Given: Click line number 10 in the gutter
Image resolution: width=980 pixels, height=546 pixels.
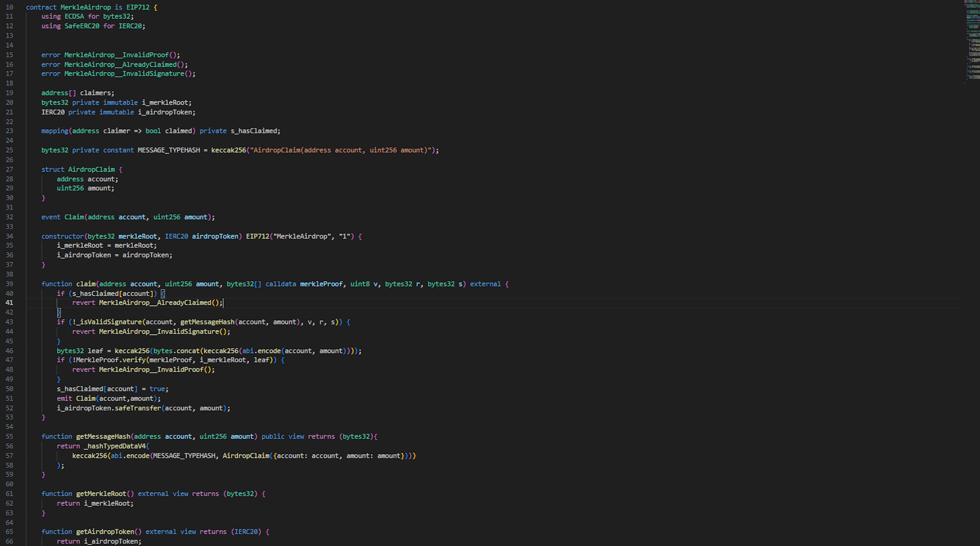Looking at the screenshot, I should 9,7.
